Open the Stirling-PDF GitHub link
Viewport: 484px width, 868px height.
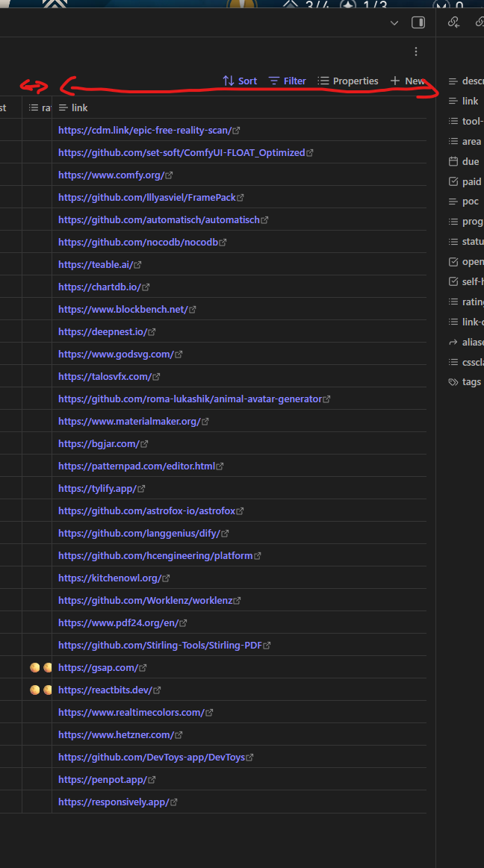point(160,645)
